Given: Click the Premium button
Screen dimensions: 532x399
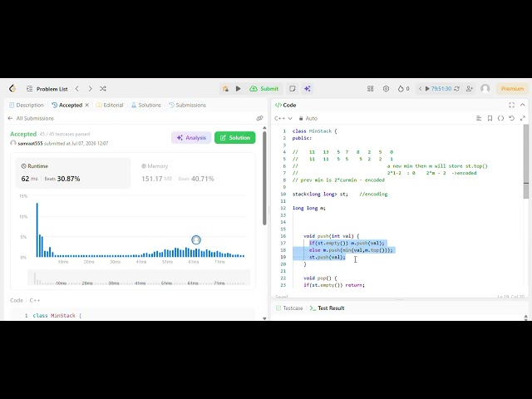Looking at the screenshot, I should click(x=512, y=89).
